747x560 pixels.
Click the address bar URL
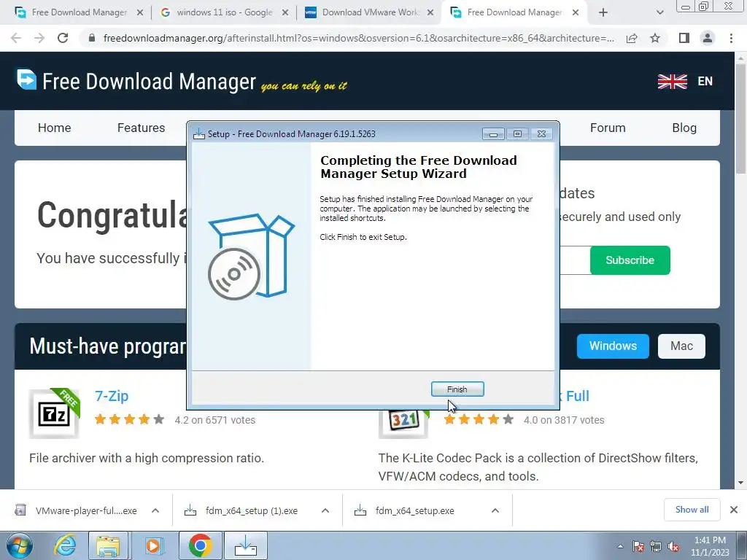(x=359, y=38)
